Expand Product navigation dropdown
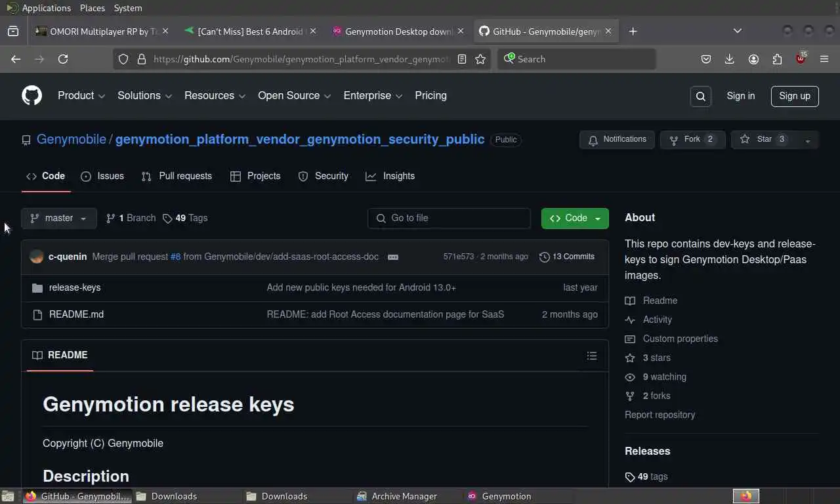The image size is (840, 504). pos(81,96)
